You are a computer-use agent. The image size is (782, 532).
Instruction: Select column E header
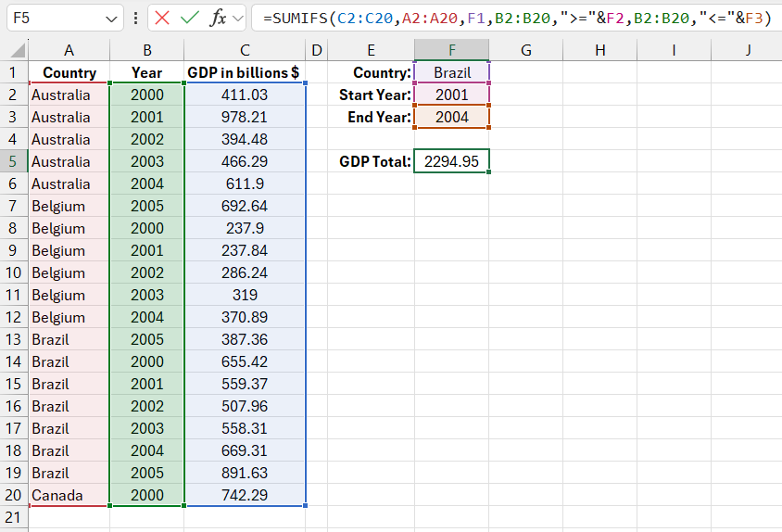pyautogui.click(x=371, y=50)
